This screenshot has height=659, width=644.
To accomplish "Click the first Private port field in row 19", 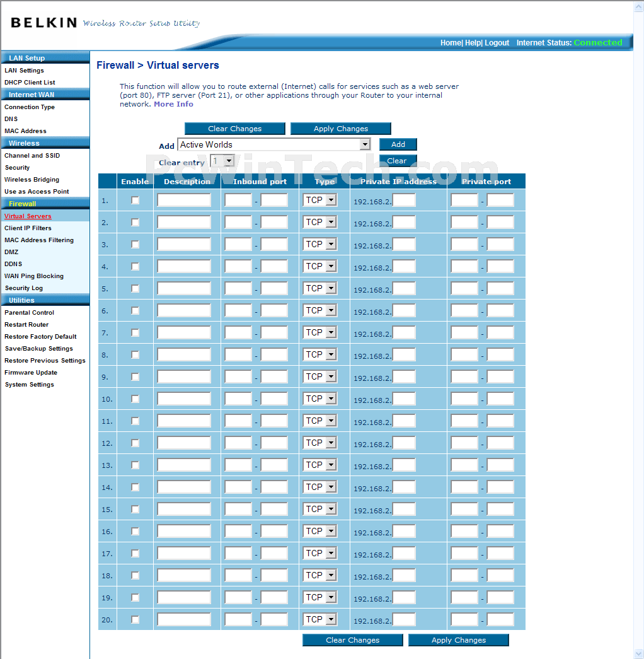I will [464, 597].
